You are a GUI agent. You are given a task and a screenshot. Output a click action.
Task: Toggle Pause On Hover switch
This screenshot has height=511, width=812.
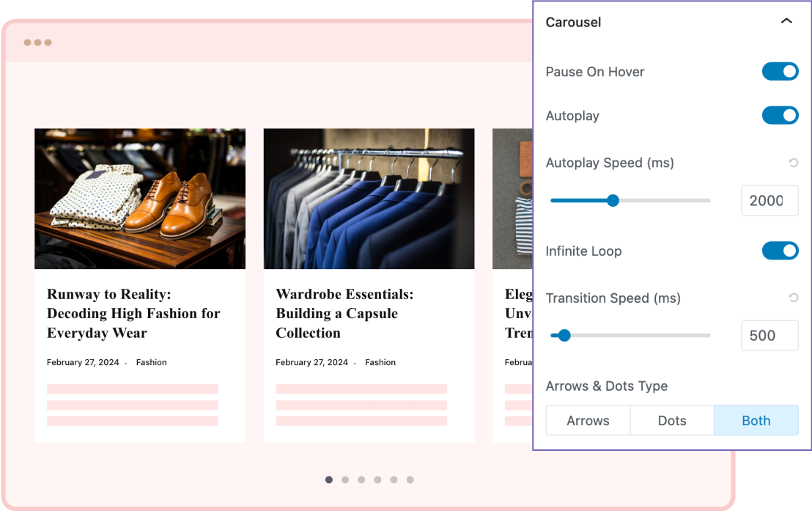(x=780, y=71)
